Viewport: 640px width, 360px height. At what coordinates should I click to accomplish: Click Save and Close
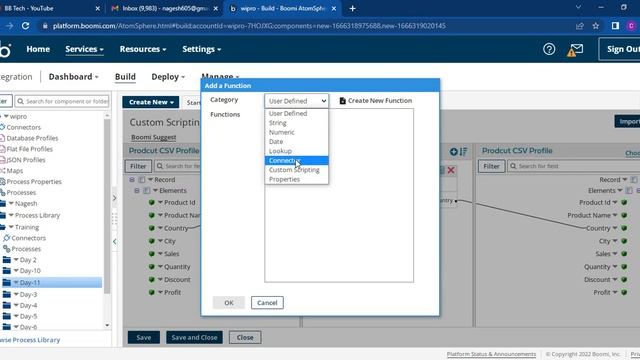[194, 338]
